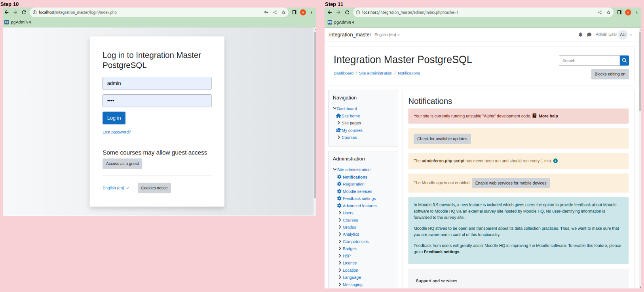Click the Step 10 page vertical scrollbar
Screen dimensions: 644x292
(x=315, y=115)
